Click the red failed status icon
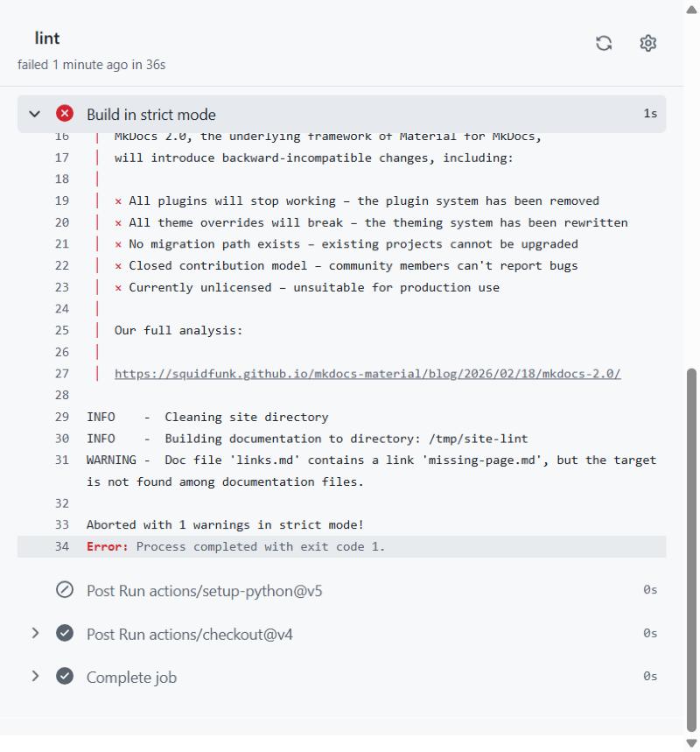700x752 pixels. click(x=65, y=114)
